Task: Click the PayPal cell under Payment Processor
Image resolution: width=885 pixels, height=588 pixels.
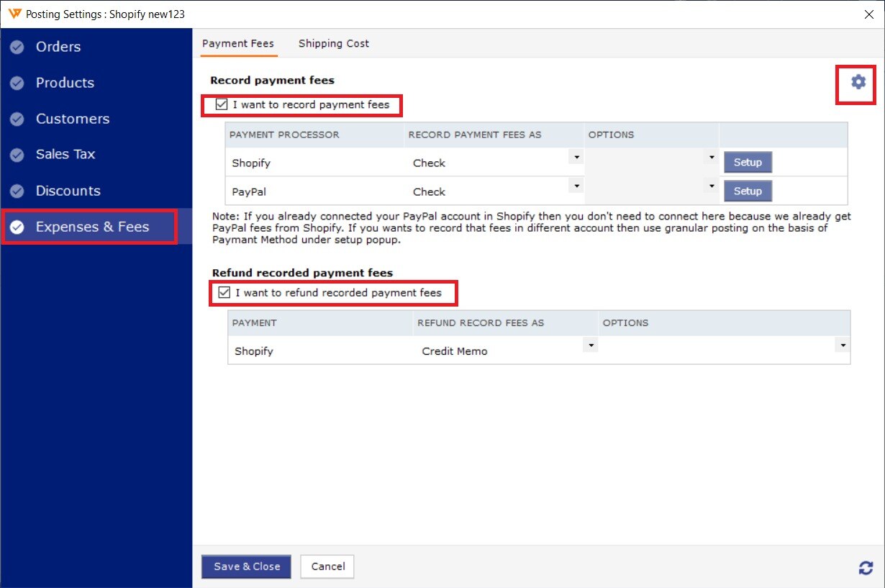Action: 314,191
